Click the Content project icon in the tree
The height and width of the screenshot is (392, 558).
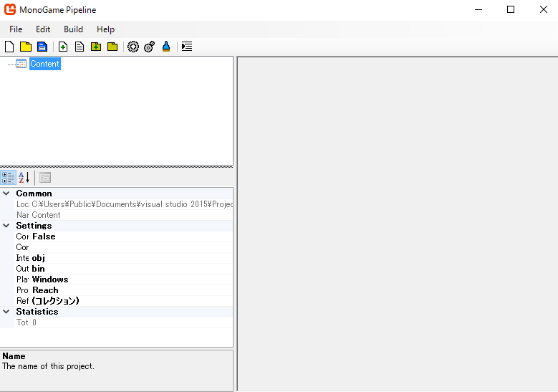point(21,64)
